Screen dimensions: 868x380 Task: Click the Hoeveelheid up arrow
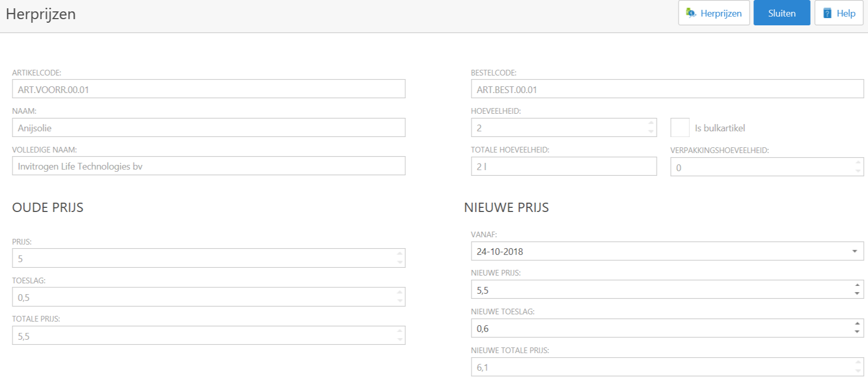point(651,123)
